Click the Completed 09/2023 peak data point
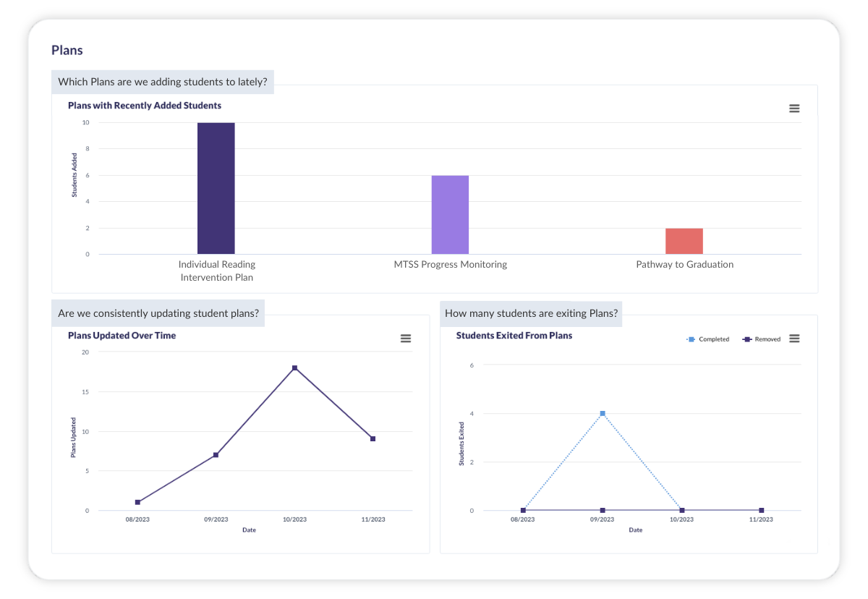868x599 pixels. pos(603,414)
